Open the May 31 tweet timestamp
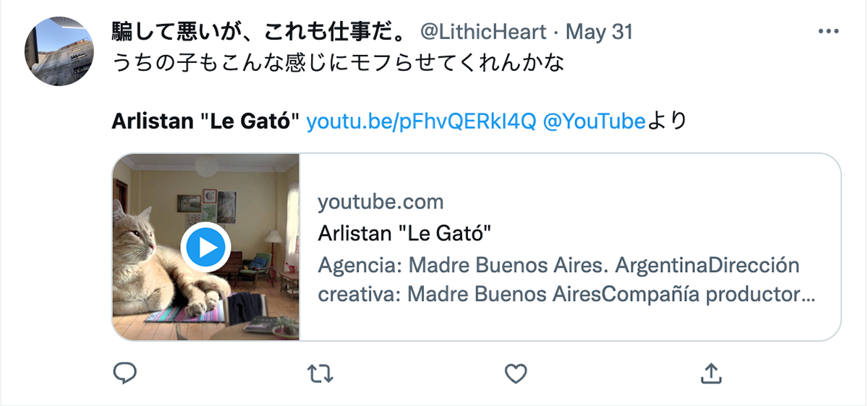This screenshot has height=406, width=868. click(599, 32)
